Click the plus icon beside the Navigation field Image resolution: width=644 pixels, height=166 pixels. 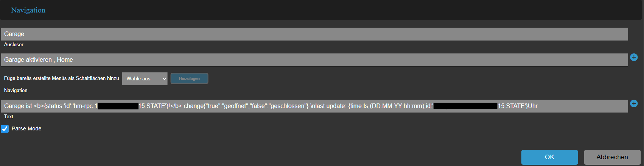(634, 57)
